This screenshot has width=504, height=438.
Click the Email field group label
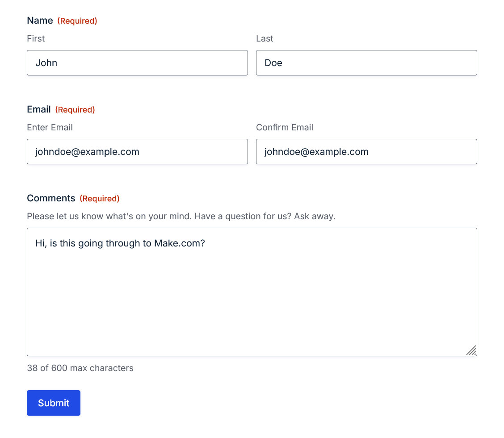pos(39,109)
